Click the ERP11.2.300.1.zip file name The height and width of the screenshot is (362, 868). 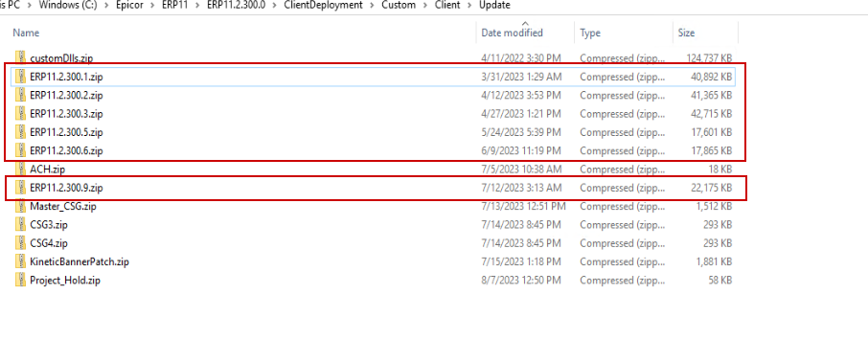coord(66,77)
